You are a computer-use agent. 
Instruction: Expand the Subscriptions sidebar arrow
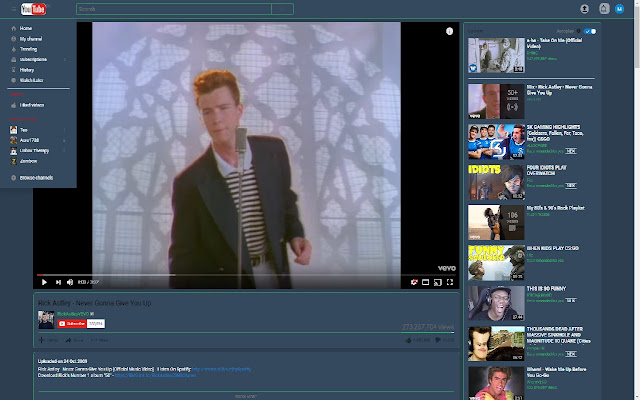click(64, 60)
